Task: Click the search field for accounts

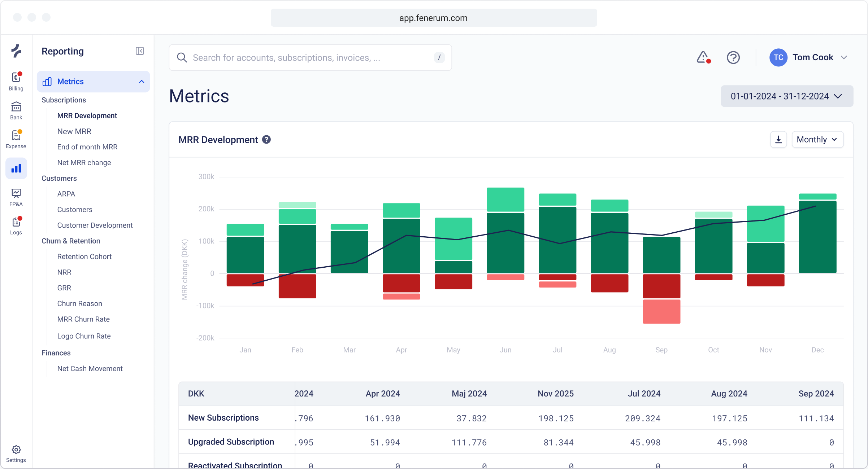Action: point(310,57)
